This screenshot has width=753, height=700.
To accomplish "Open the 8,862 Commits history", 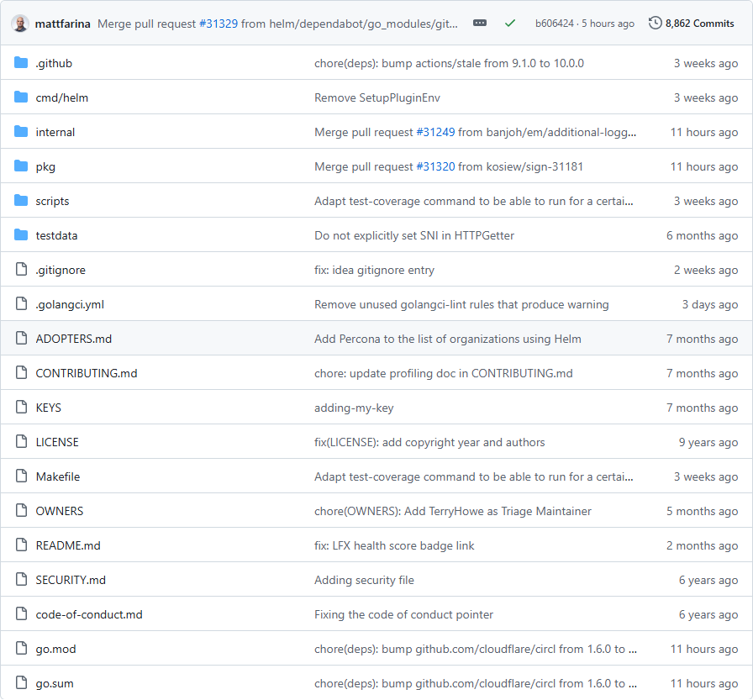I will point(692,24).
